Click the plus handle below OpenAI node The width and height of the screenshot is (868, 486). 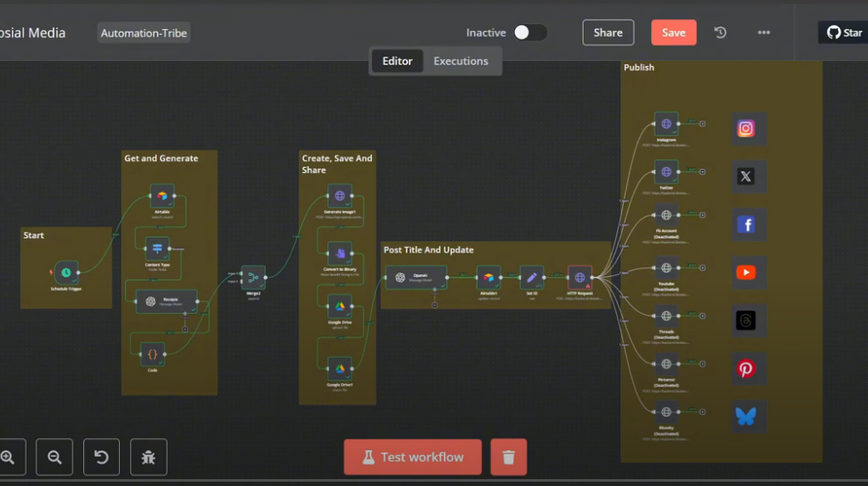click(434, 305)
